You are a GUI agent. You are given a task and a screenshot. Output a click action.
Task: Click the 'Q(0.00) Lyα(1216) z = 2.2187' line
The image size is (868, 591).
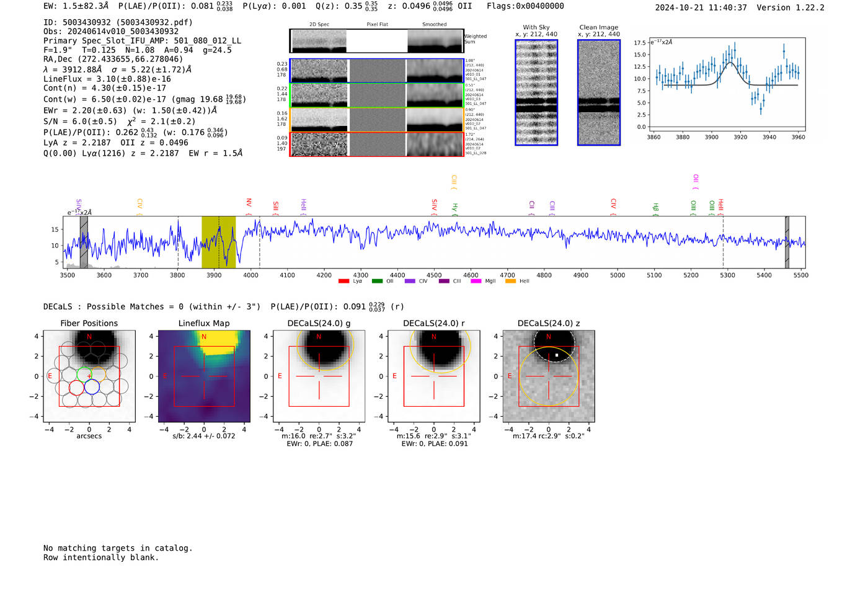click(x=143, y=153)
